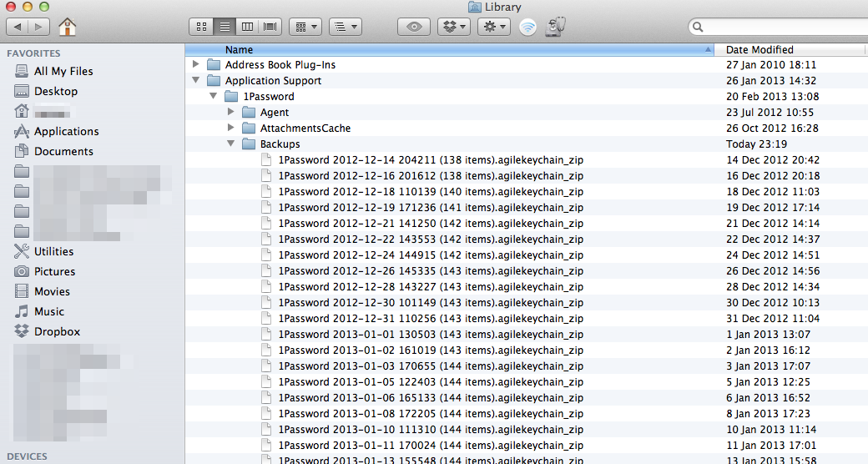Go back with the Back arrow button

point(18,27)
